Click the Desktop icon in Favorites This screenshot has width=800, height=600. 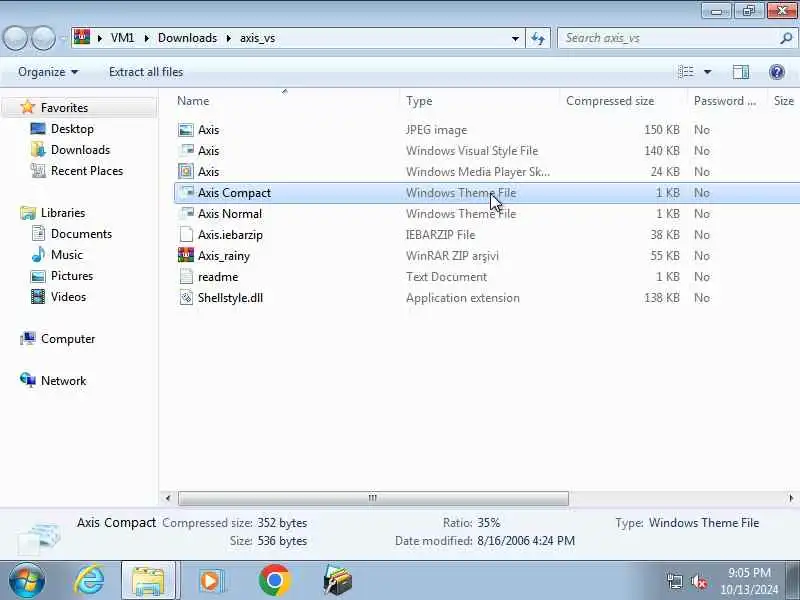tap(38, 129)
